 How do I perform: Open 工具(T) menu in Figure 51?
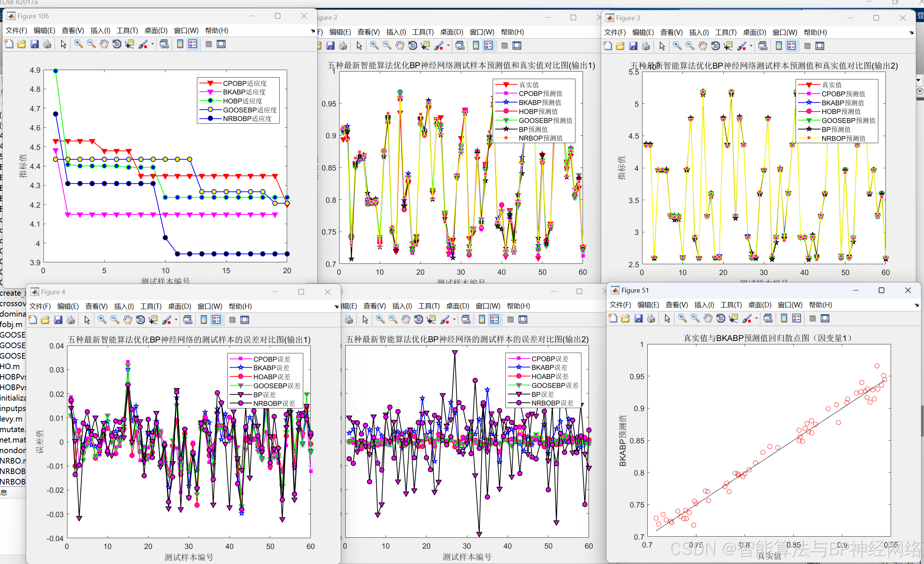point(730,305)
